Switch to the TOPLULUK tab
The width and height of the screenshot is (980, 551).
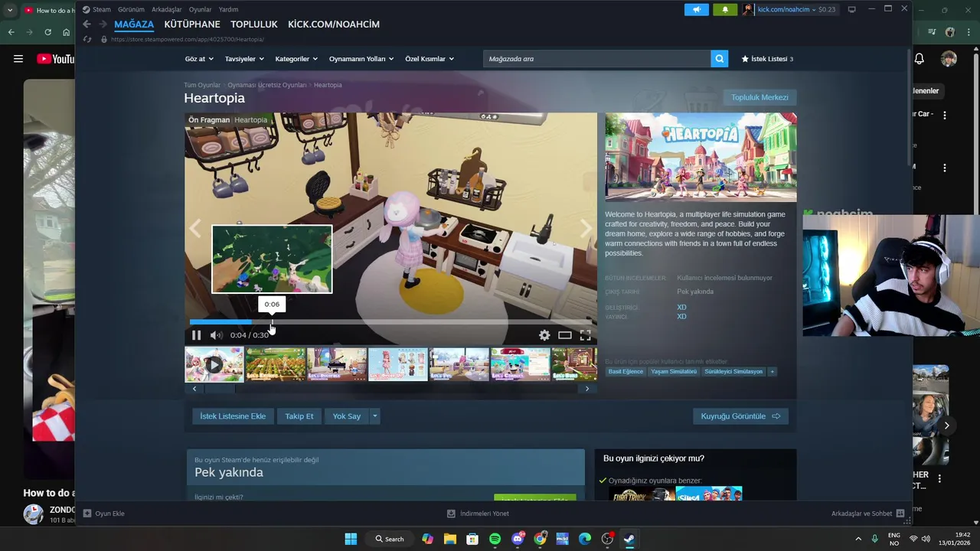(254, 24)
